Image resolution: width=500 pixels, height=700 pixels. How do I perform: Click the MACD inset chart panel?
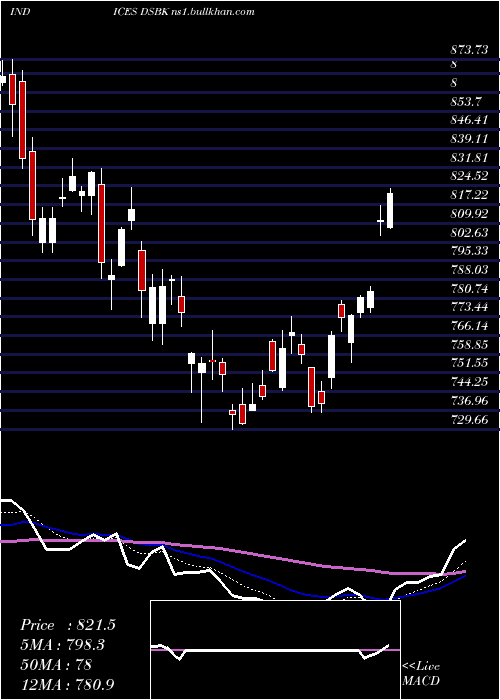(x=275, y=650)
